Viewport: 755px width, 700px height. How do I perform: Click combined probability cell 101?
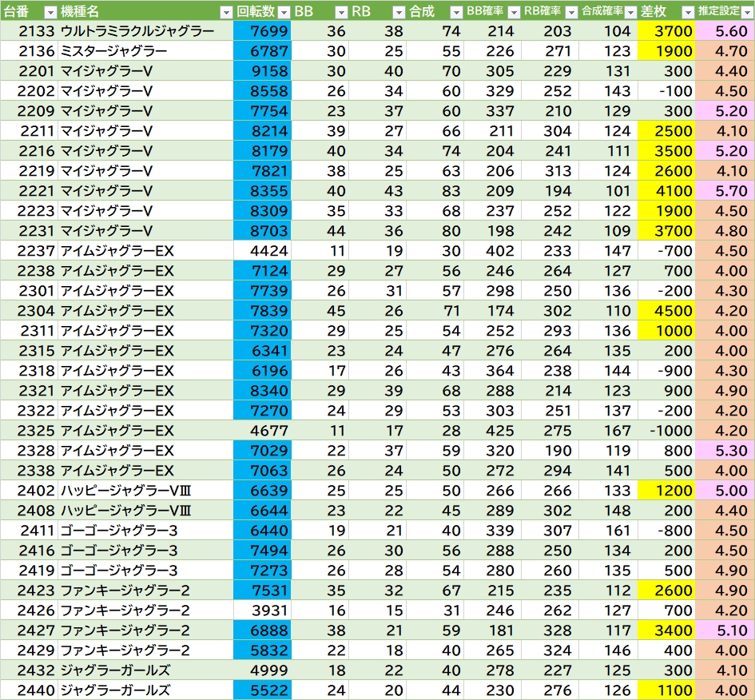click(x=608, y=191)
